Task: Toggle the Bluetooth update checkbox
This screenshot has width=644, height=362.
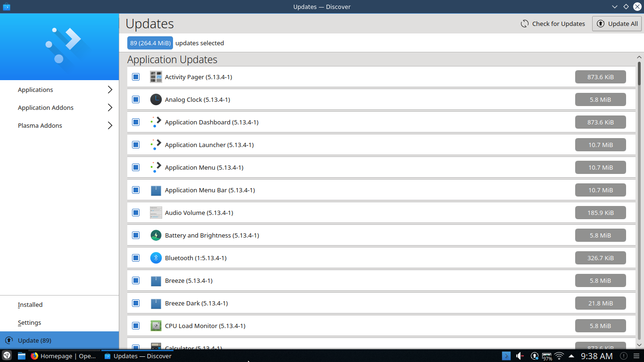Action: click(x=136, y=258)
